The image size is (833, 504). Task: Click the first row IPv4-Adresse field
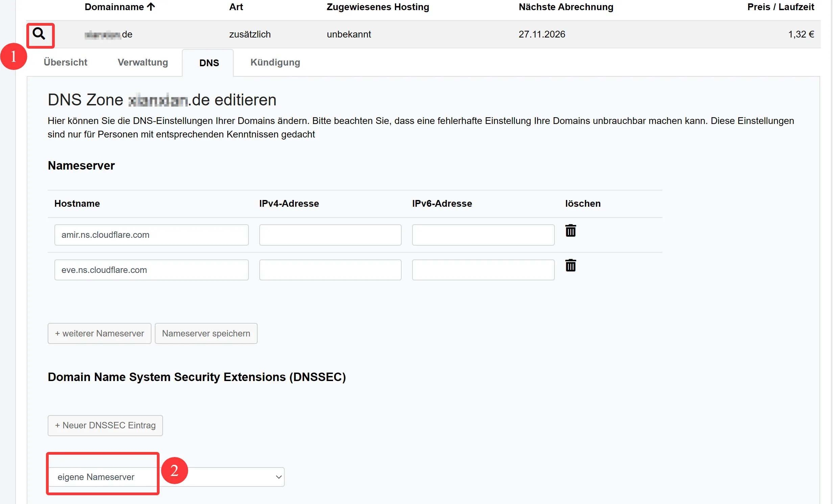click(330, 235)
